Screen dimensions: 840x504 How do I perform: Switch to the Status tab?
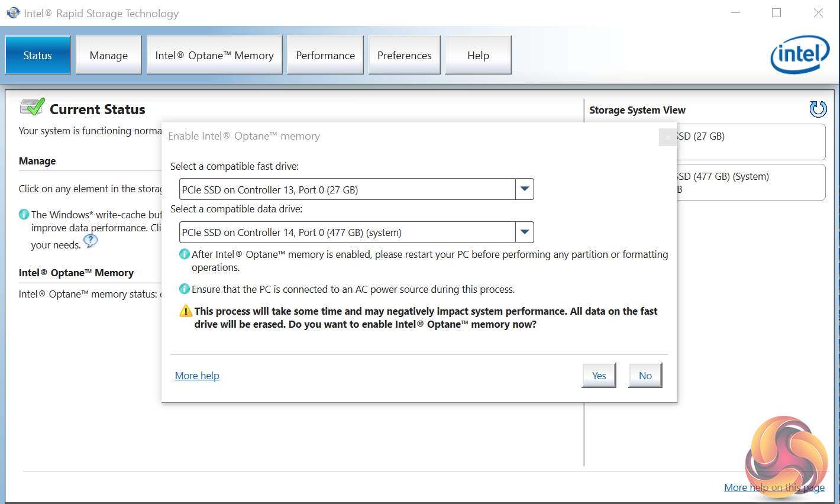click(x=38, y=55)
